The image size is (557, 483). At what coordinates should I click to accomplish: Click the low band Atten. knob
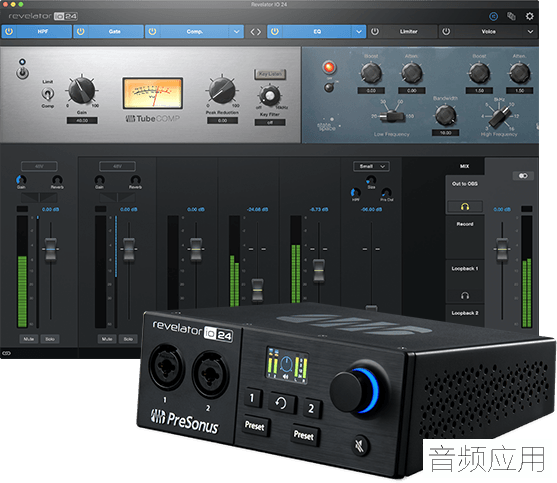click(411, 73)
